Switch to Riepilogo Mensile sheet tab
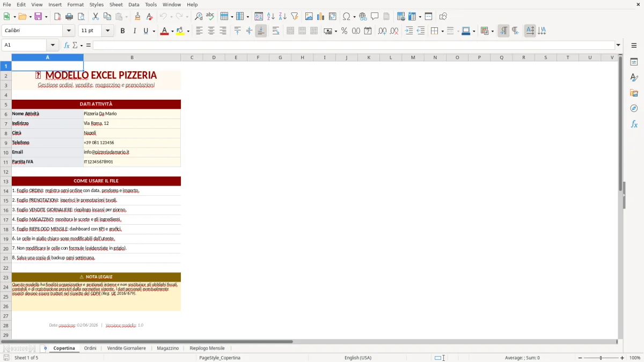 point(207,348)
